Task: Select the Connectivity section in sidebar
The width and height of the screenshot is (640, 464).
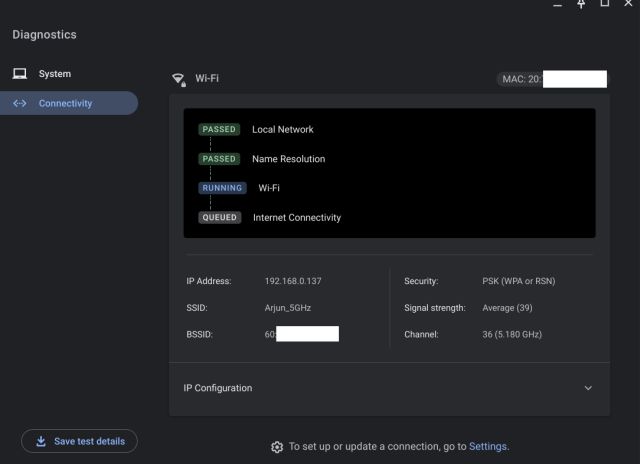Action: tap(66, 103)
